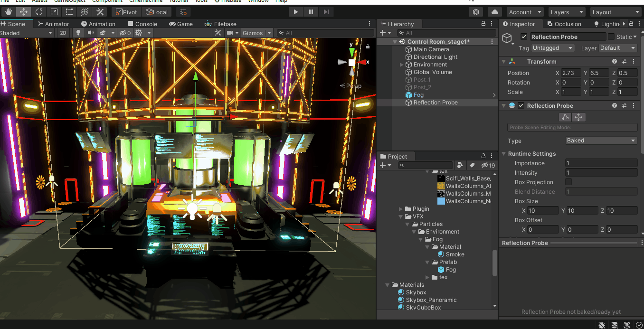
Task: Expand the Environment object in Hierarchy
Action: [402, 65]
